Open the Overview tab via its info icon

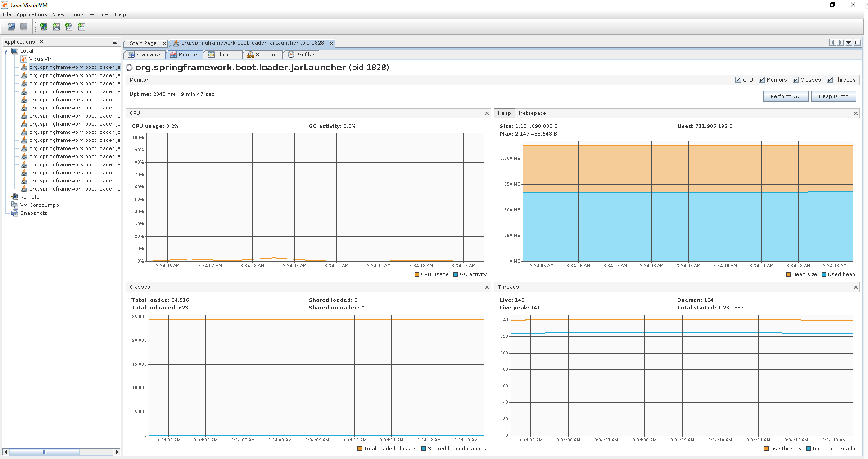(x=131, y=55)
